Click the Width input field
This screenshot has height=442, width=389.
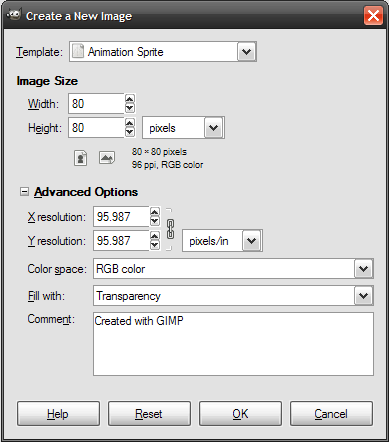pos(96,104)
